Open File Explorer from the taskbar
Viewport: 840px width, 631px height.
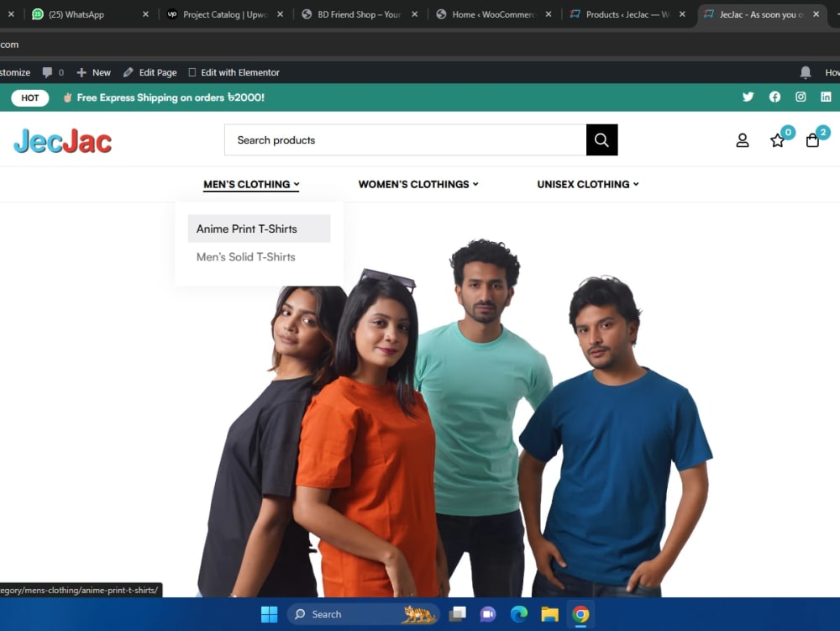click(549, 614)
